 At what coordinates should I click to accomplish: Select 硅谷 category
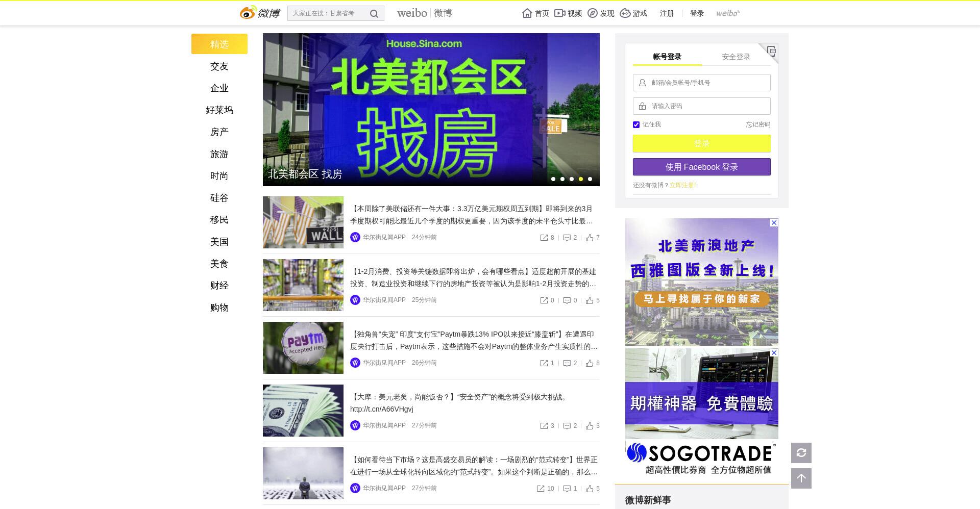tap(219, 198)
